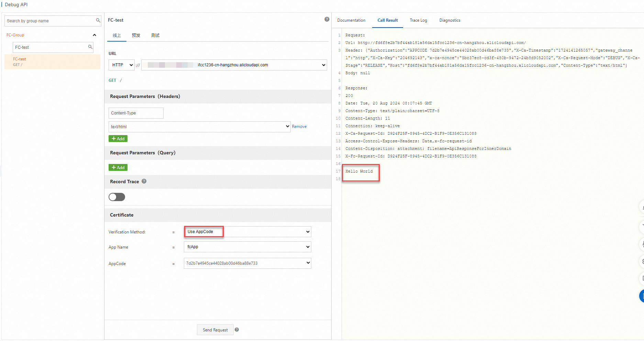Click the FC-Group group label

point(15,35)
